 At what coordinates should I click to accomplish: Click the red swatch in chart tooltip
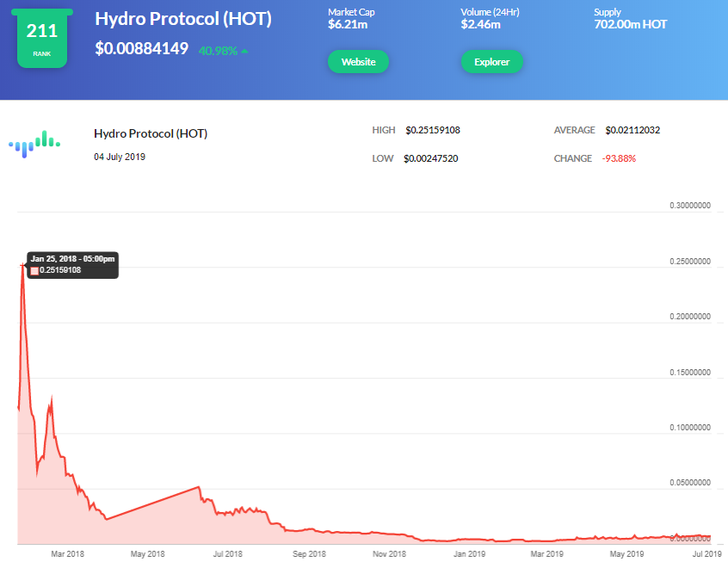click(x=34, y=271)
